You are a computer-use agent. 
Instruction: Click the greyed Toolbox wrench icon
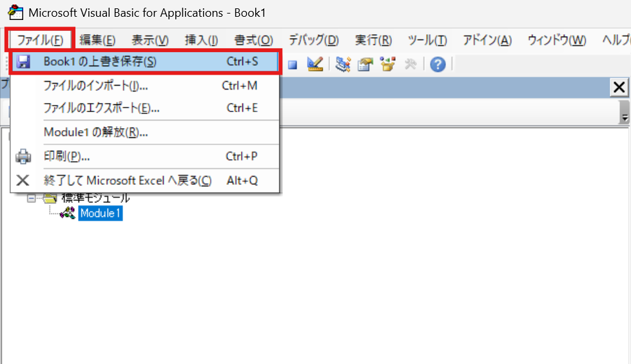click(x=411, y=64)
